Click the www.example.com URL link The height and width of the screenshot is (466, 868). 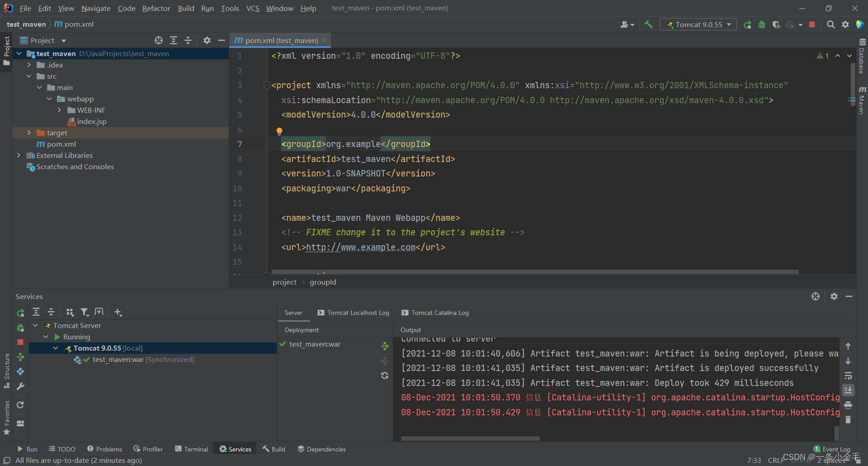pos(361,247)
